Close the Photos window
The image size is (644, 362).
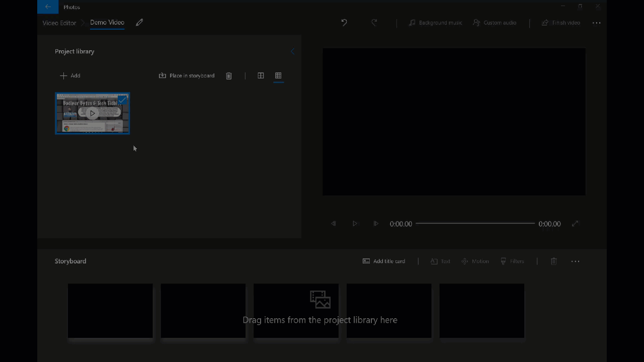(x=598, y=7)
